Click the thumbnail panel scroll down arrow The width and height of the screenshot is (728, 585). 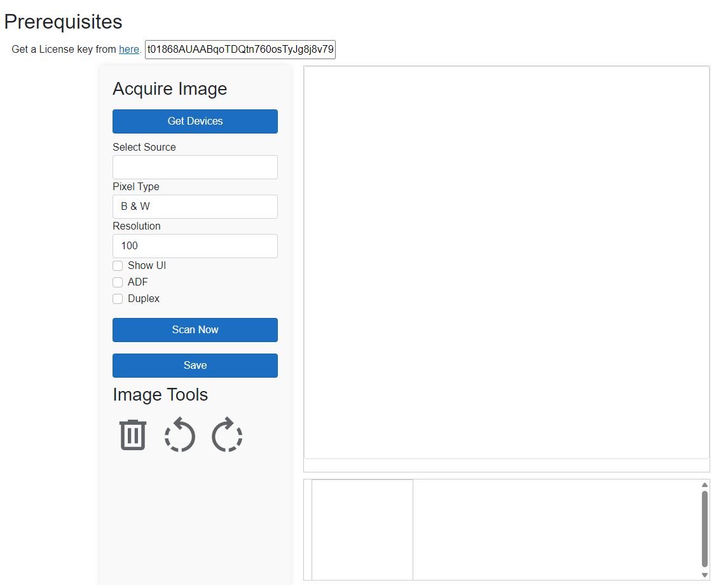coord(704,575)
